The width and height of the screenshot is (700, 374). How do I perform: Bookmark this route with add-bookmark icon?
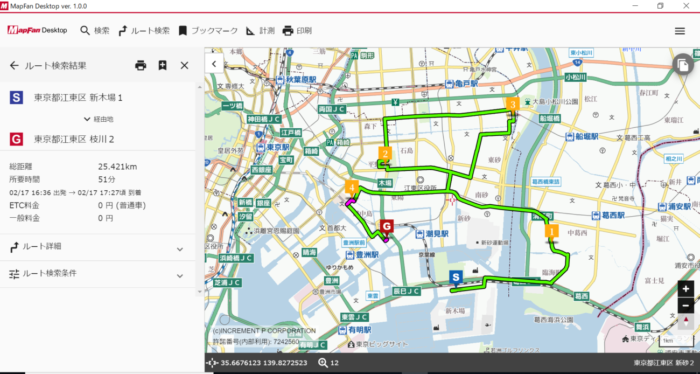162,66
